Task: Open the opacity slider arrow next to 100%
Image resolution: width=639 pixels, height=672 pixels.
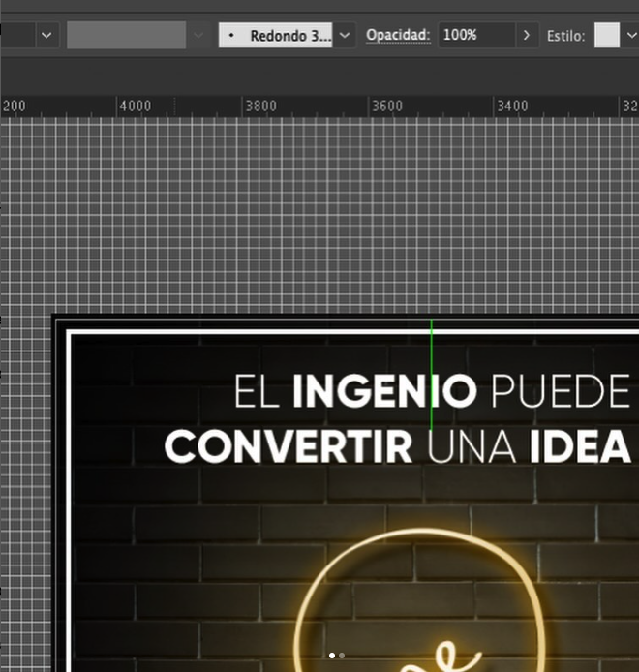Action: (x=526, y=36)
